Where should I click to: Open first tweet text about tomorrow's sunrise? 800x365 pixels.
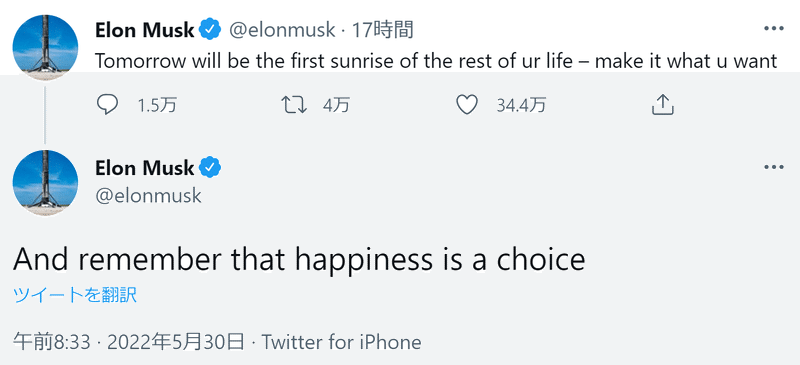click(x=436, y=61)
